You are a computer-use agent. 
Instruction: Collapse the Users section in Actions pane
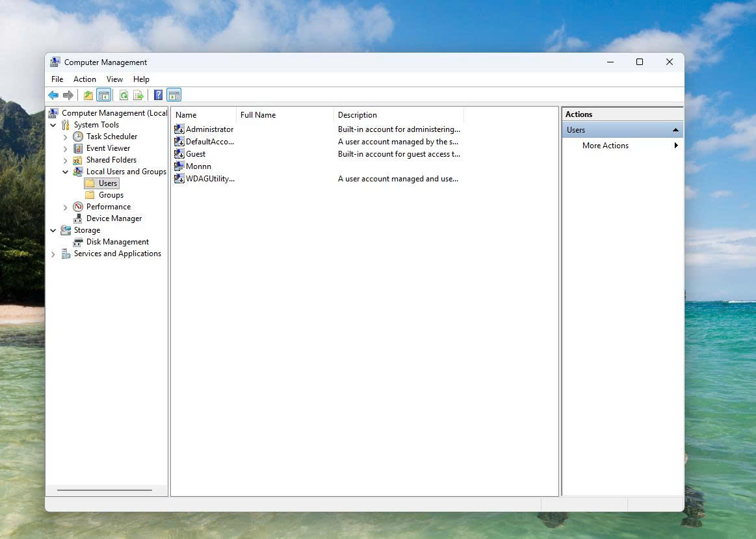675,129
